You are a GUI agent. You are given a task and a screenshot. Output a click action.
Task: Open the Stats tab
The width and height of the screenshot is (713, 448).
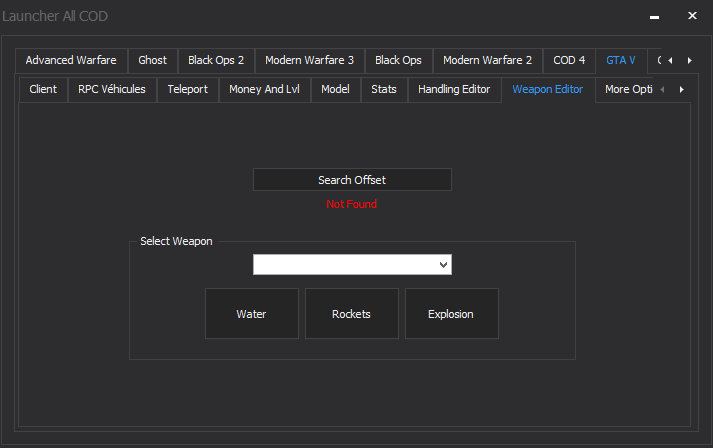[384, 90]
